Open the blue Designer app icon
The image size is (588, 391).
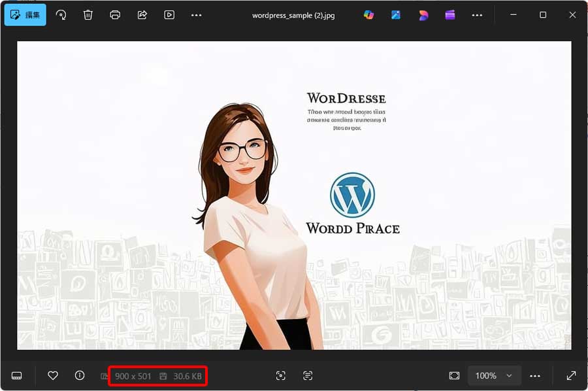tap(396, 14)
